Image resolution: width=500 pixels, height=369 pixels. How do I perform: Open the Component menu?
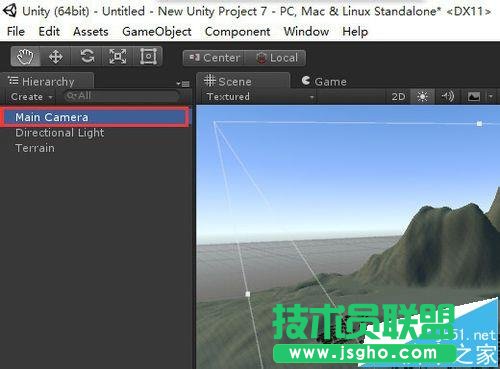[x=237, y=32]
